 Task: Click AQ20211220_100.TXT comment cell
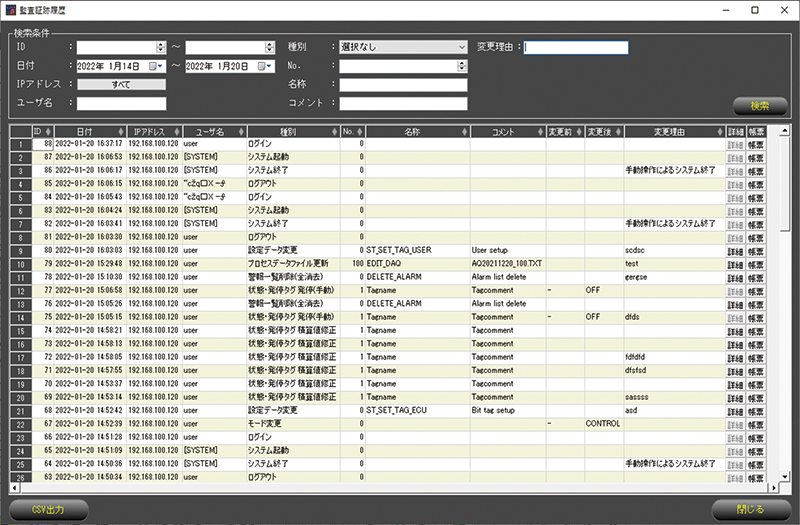[x=508, y=264]
